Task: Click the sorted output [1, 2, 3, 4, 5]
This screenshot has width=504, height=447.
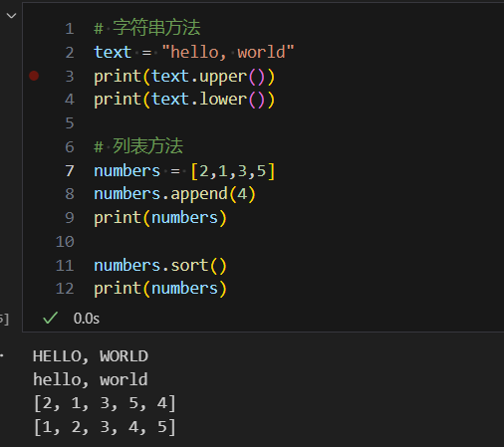Action: point(105,427)
